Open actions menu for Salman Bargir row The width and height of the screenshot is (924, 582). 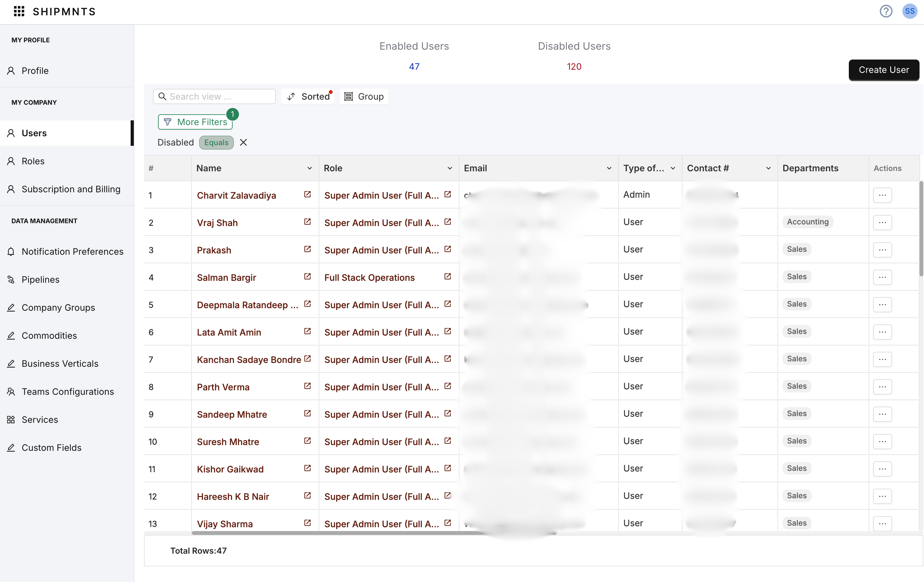(882, 277)
